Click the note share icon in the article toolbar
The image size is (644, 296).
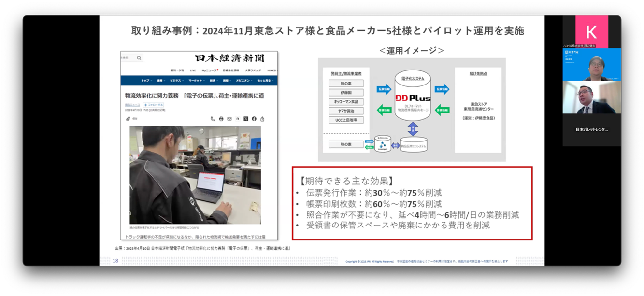click(x=238, y=118)
